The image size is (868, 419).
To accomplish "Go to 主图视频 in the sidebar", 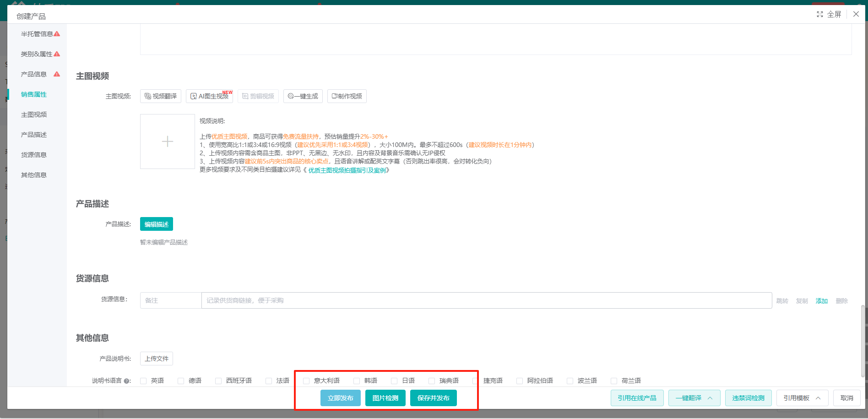I will click(x=34, y=114).
